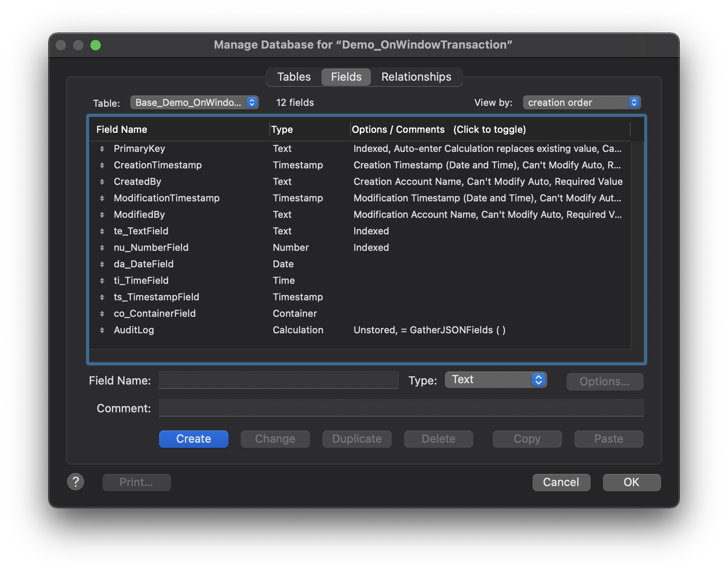Open the View by creation order dropdown

click(582, 102)
